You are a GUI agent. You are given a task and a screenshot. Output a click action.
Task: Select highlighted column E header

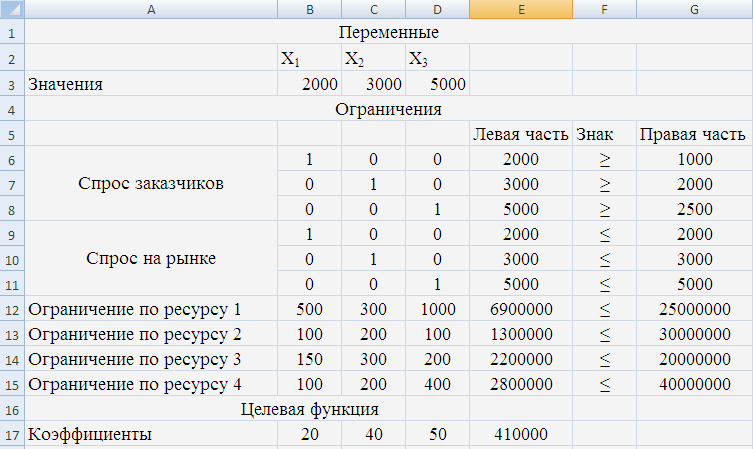click(521, 9)
